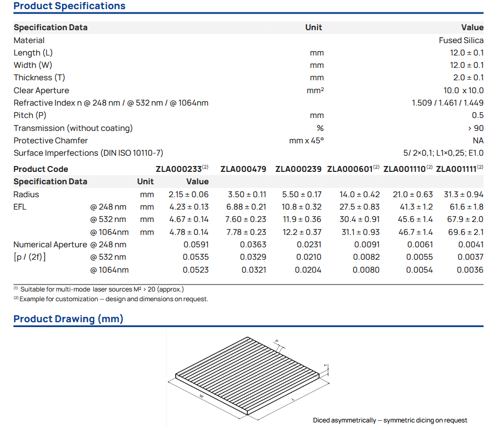Viewport: 504px width, 430px height.
Task: Click the Fused Silica material value
Action: tap(461, 40)
